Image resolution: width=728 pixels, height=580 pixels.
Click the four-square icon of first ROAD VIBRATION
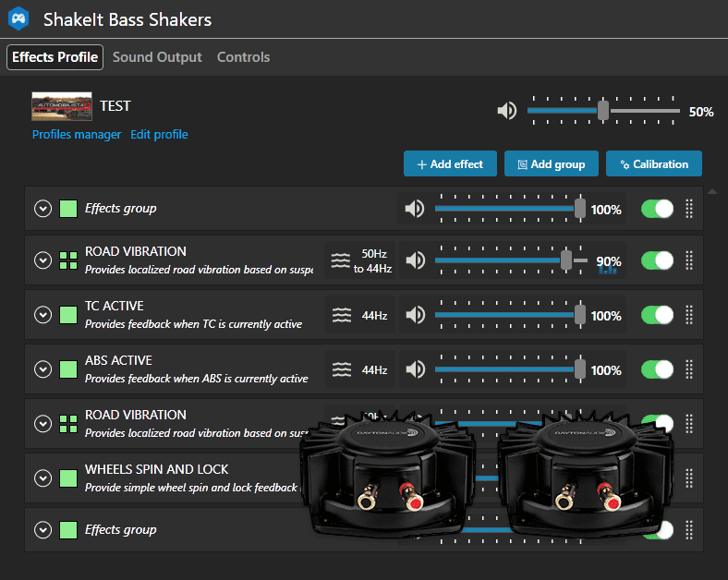[x=68, y=261]
